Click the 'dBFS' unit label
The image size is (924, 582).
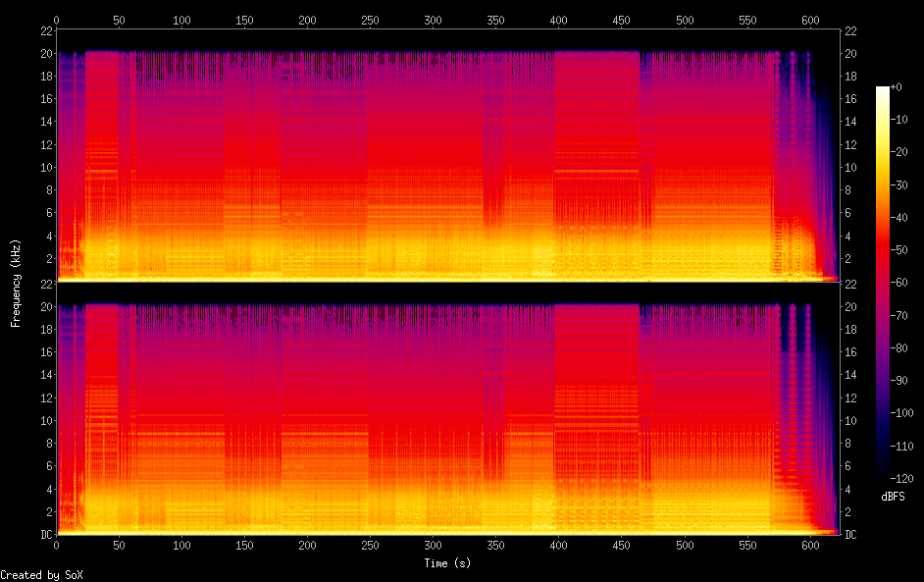(893, 497)
